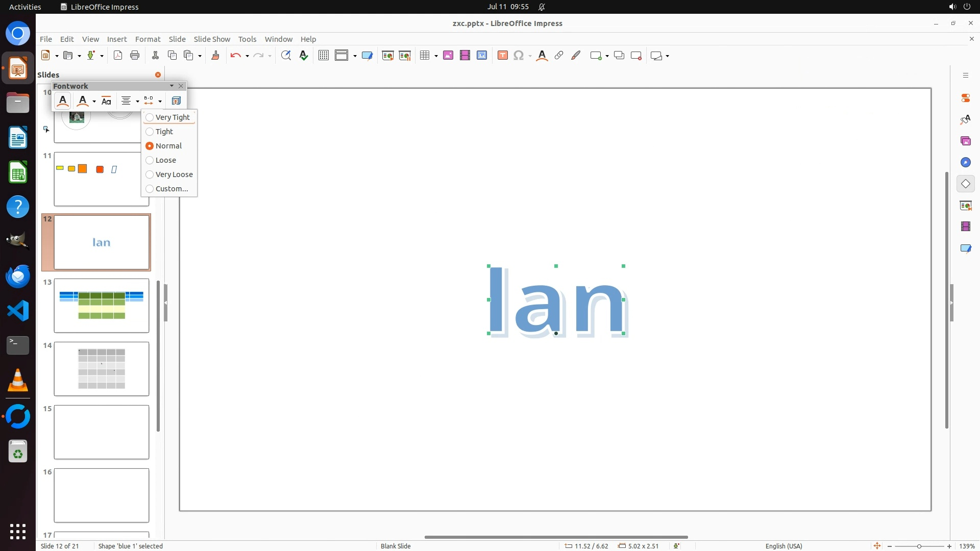Select Custom... spacing option
This screenshot has width=980, height=551.
point(171,189)
